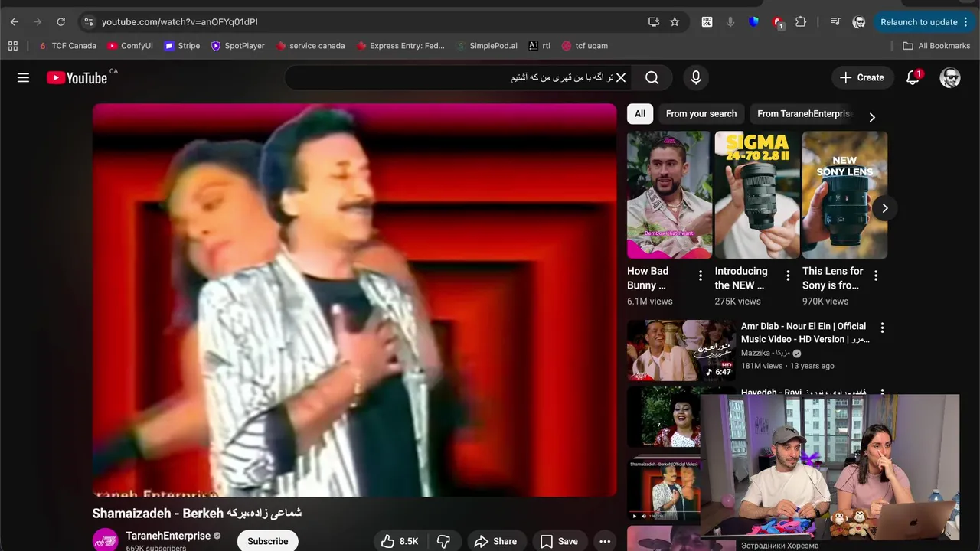Select From your search chip

pyautogui.click(x=701, y=114)
